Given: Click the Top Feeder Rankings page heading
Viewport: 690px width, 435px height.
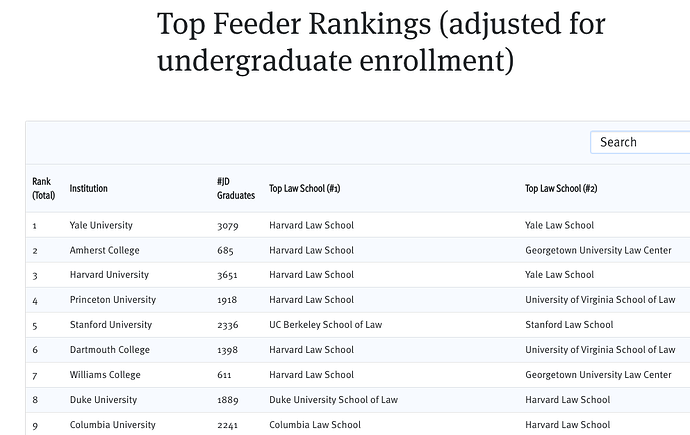Looking at the screenshot, I should [381, 42].
